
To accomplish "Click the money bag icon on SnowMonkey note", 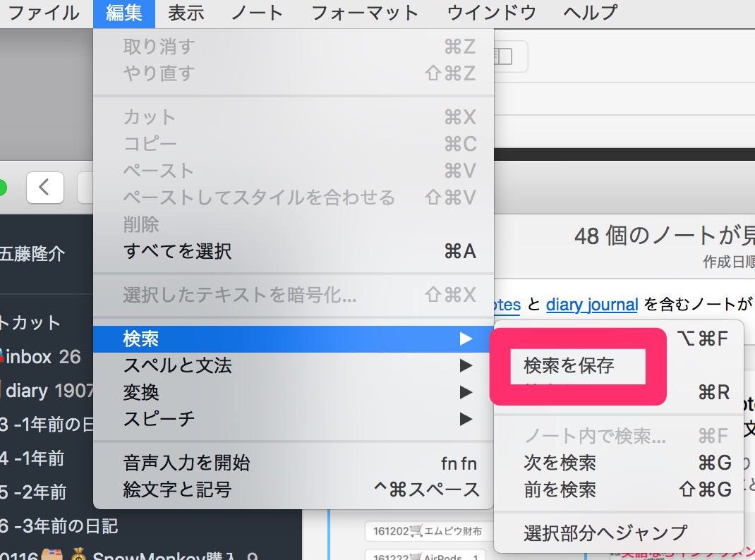I will click(x=78, y=556).
